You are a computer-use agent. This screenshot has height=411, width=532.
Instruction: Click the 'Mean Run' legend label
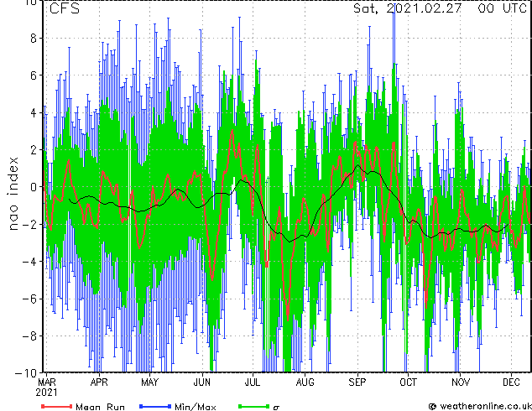pyautogui.click(x=101, y=407)
